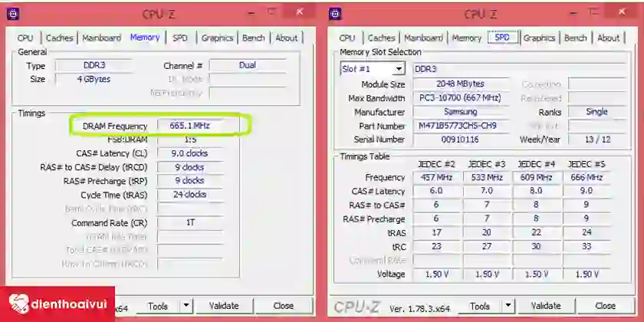Go to the SPD tab in the left window
Viewport: 644px width, 322px height.
click(x=180, y=38)
